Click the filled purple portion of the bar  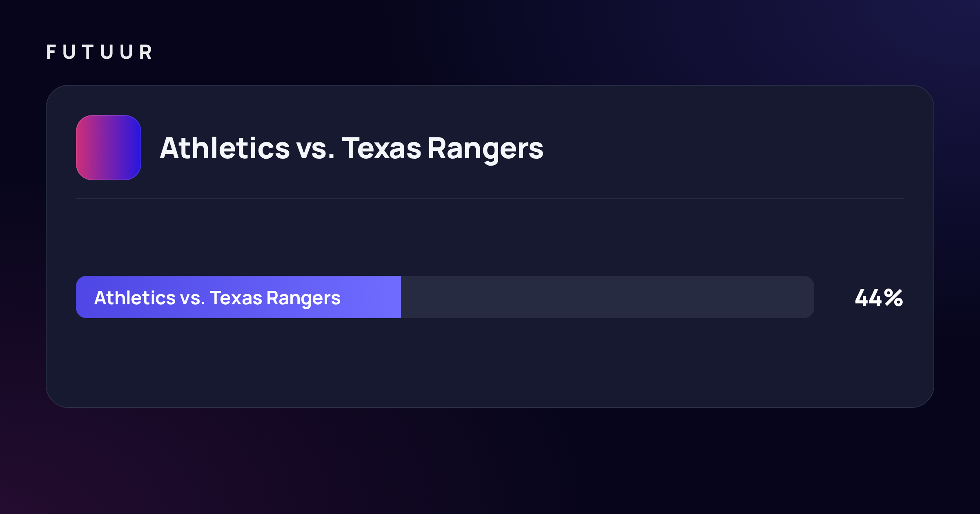238,297
